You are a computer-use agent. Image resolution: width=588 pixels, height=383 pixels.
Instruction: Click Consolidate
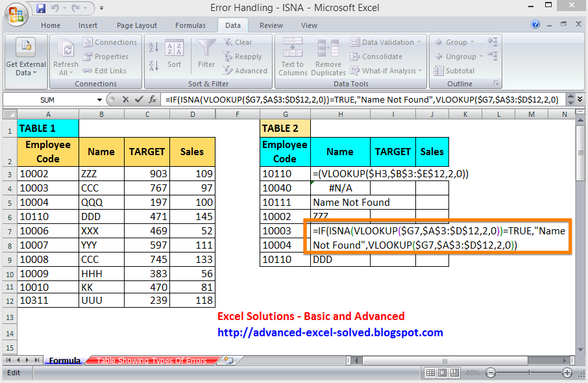click(376, 56)
